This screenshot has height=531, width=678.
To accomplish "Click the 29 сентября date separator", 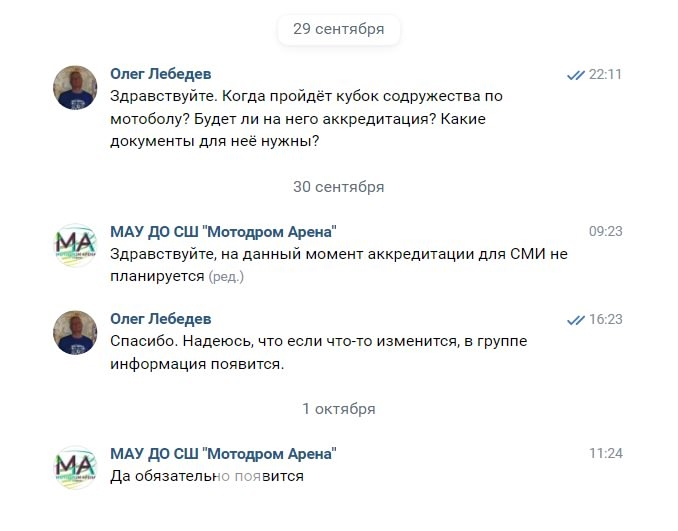I will [x=338, y=29].
